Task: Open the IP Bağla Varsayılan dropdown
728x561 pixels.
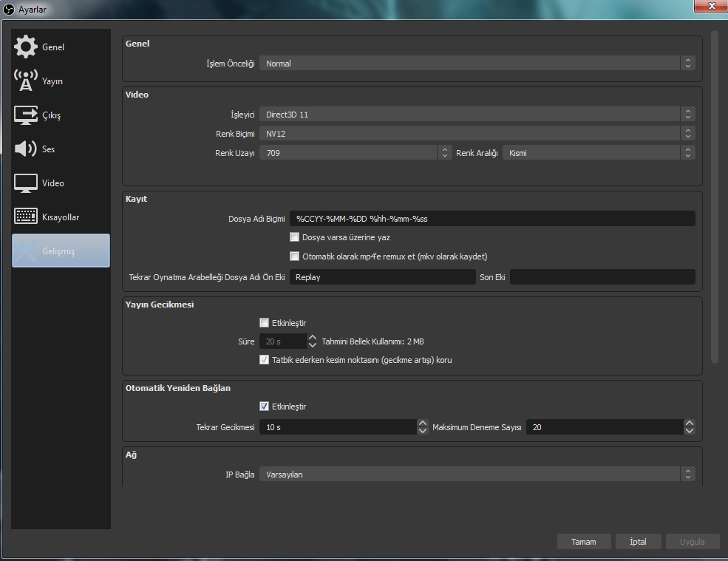Action: (x=477, y=475)
